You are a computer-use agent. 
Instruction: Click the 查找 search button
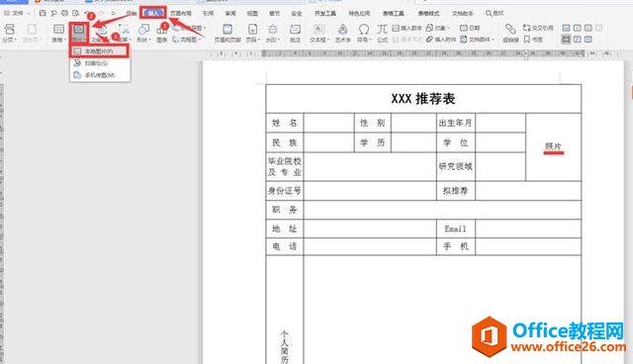[495, 13]
